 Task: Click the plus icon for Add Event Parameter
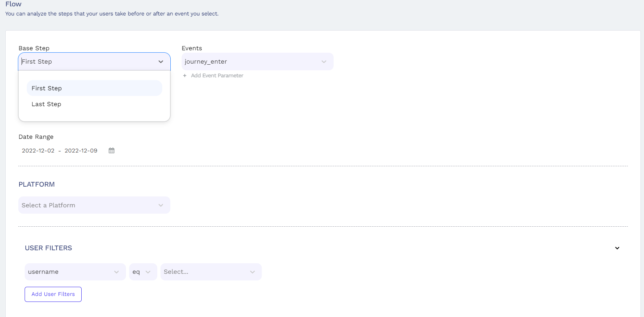[185, 76]
